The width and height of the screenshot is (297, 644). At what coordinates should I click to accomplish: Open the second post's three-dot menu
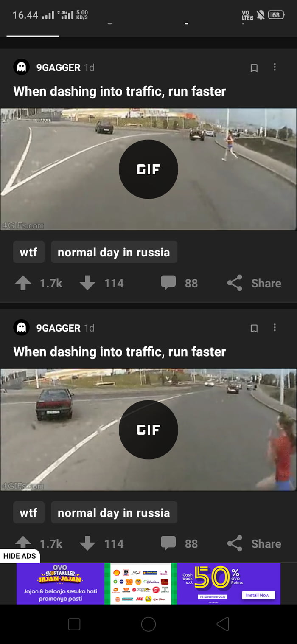[275, 328]
